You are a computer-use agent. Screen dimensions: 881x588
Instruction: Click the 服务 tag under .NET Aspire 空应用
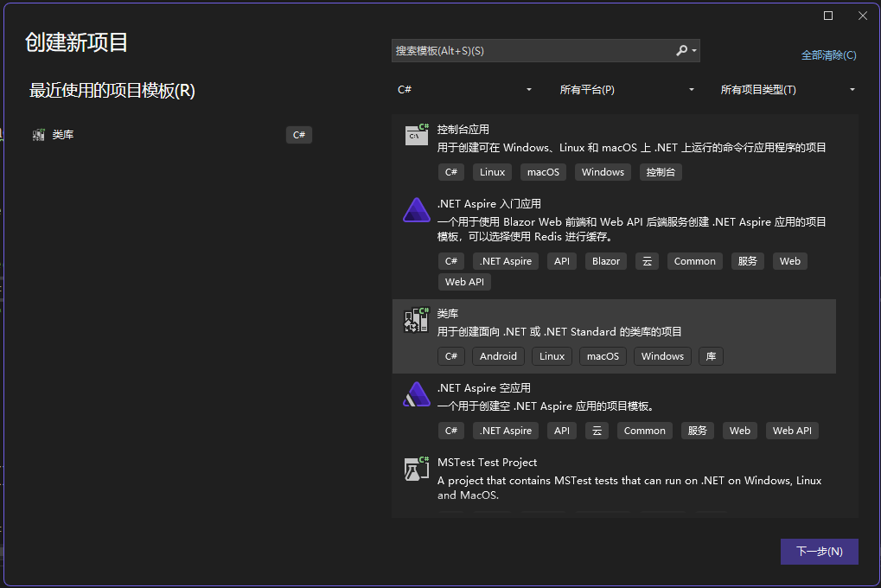click(697, 431)
